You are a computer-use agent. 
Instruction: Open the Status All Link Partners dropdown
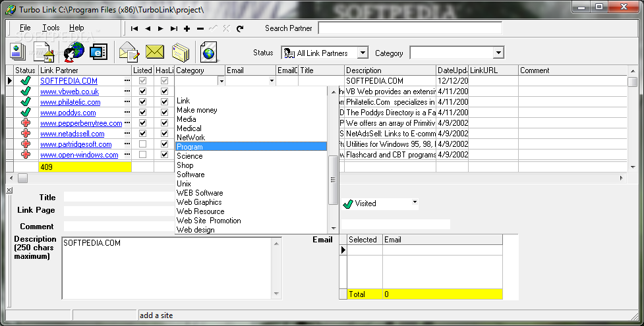pyautogui.click(x=363, y=53)
